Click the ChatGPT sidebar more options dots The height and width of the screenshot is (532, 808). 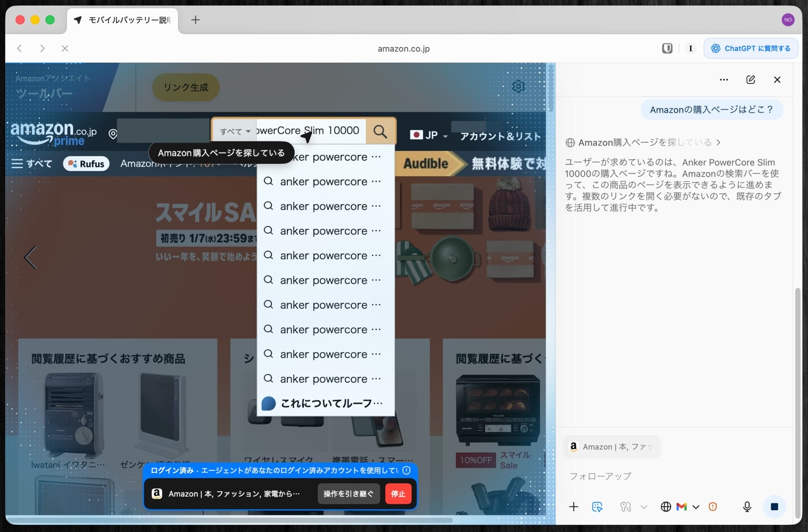point(724,79)
